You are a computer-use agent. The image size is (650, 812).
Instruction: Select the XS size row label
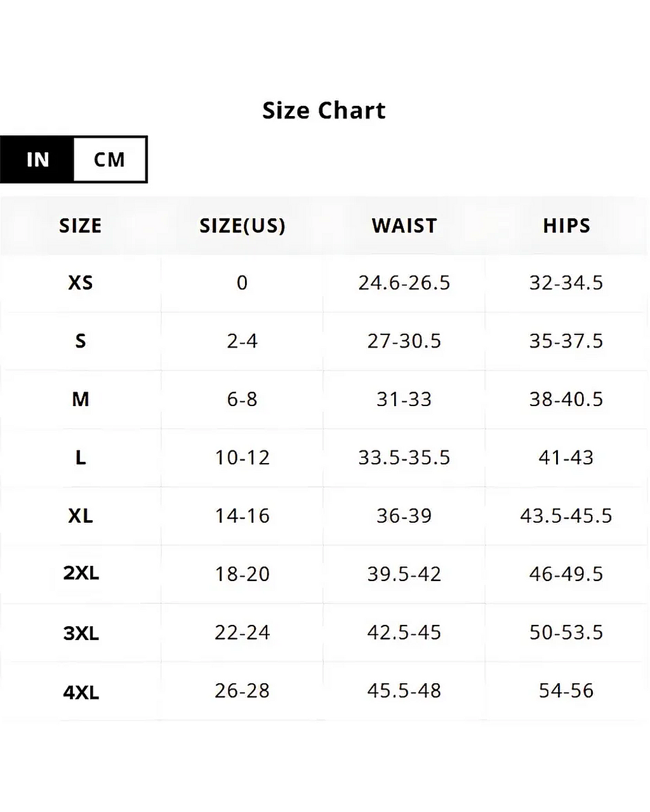(80, 282)
